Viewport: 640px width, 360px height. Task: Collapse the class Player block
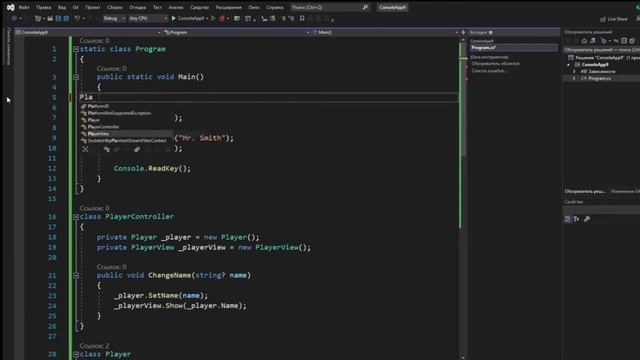click(76, 354)
